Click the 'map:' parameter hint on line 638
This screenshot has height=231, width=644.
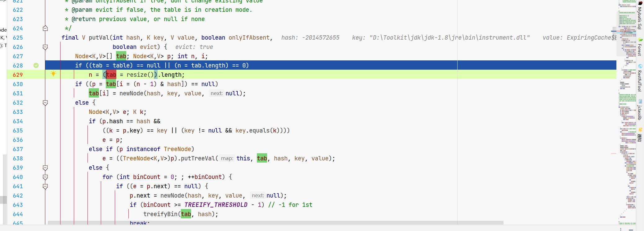(227, 158)
